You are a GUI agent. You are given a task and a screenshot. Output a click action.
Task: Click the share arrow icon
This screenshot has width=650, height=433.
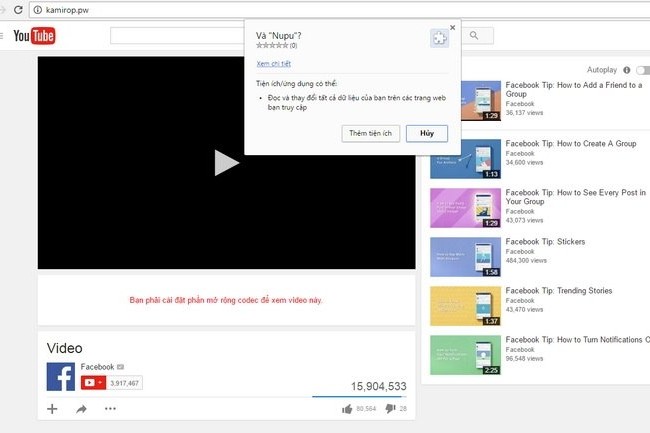(81, 409)
